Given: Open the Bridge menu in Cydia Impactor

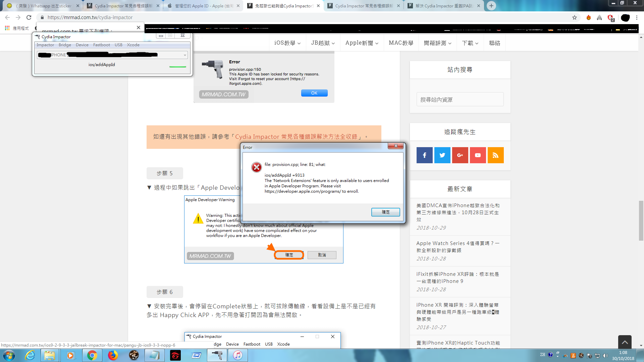Looking at the screenshot, I should [x=65, y=45].
